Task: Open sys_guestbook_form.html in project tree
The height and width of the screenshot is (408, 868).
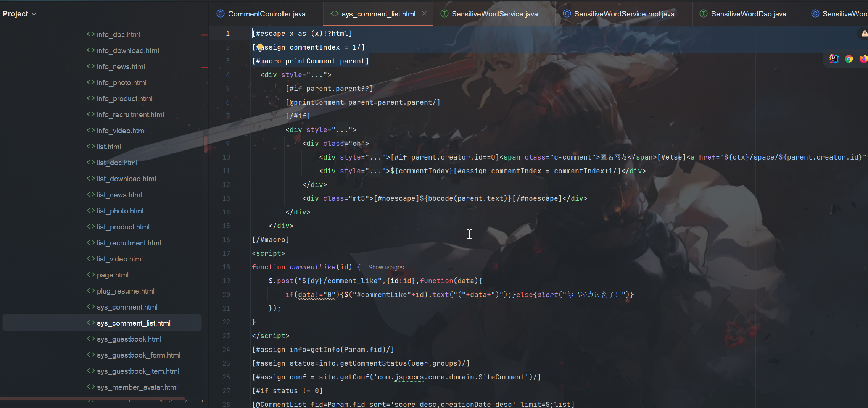Action: click(x=138, y=355)
